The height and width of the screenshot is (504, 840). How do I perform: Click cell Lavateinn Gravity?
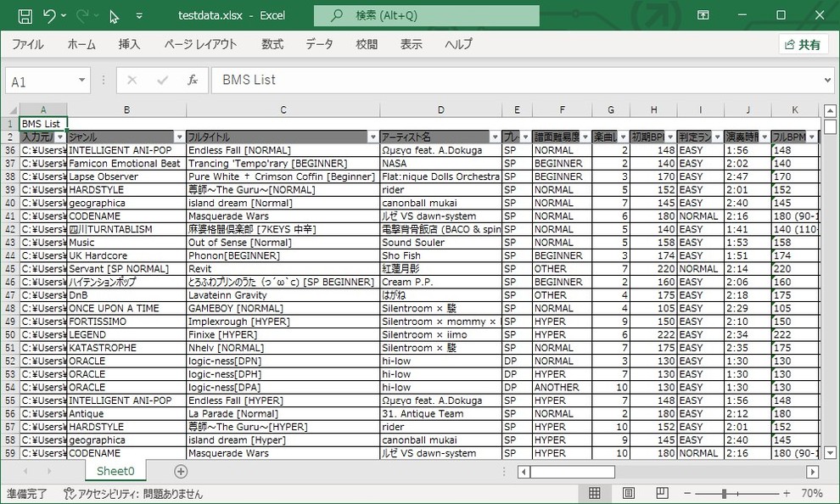tap(283, 295)
